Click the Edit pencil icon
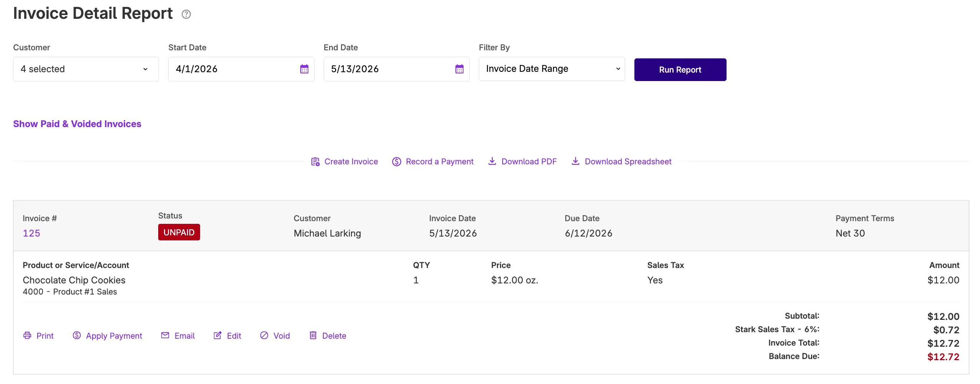 coord(217,335)
